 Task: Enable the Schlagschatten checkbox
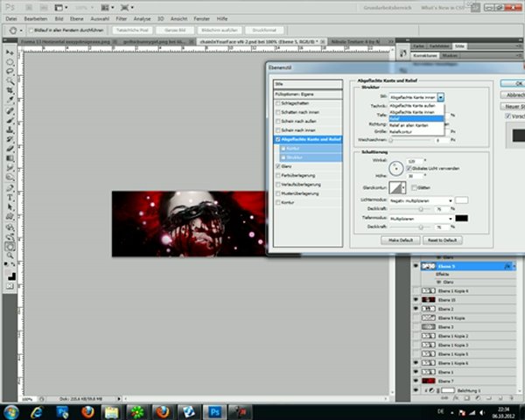click(278, 101)
